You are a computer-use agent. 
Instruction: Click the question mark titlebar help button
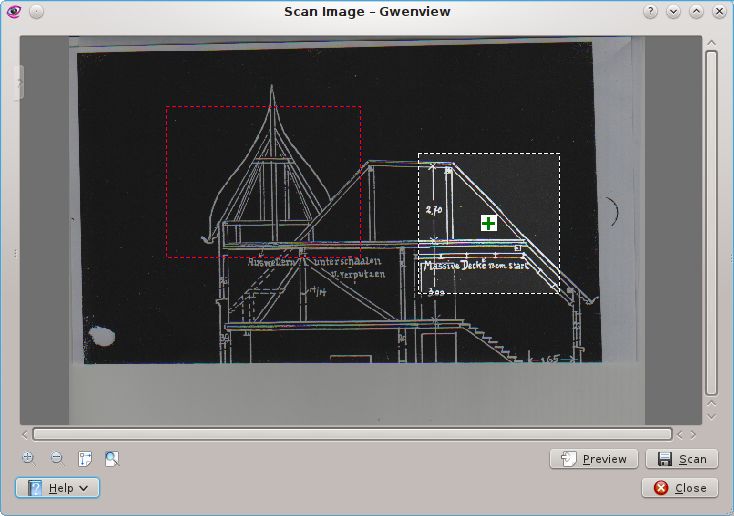point(650,11)
